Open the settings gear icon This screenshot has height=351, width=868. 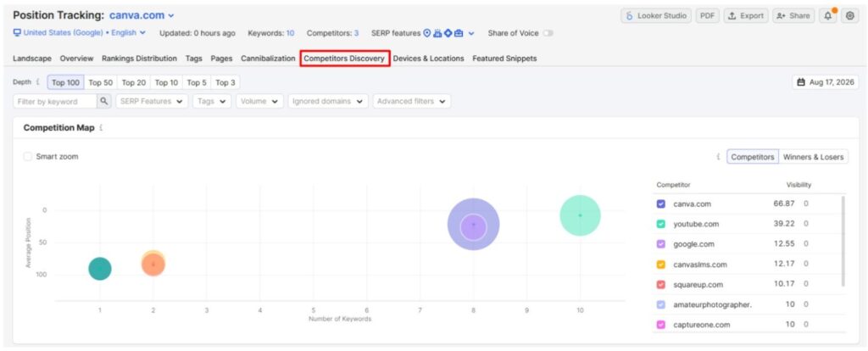(849, 16)
